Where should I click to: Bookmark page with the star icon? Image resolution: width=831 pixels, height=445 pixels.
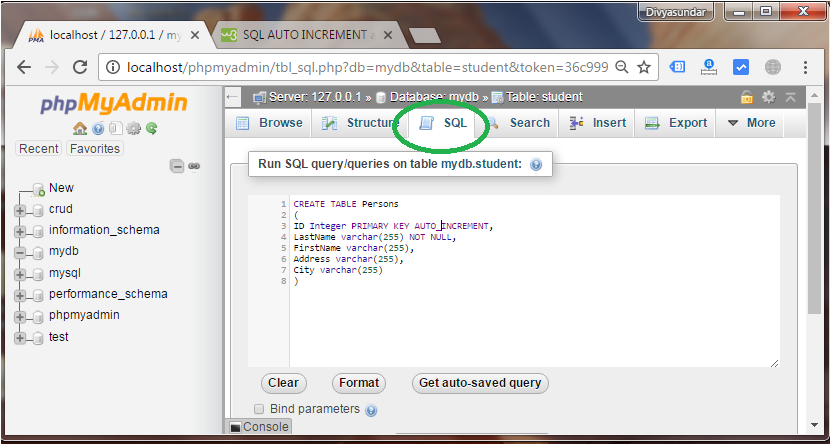click(644, 67)
